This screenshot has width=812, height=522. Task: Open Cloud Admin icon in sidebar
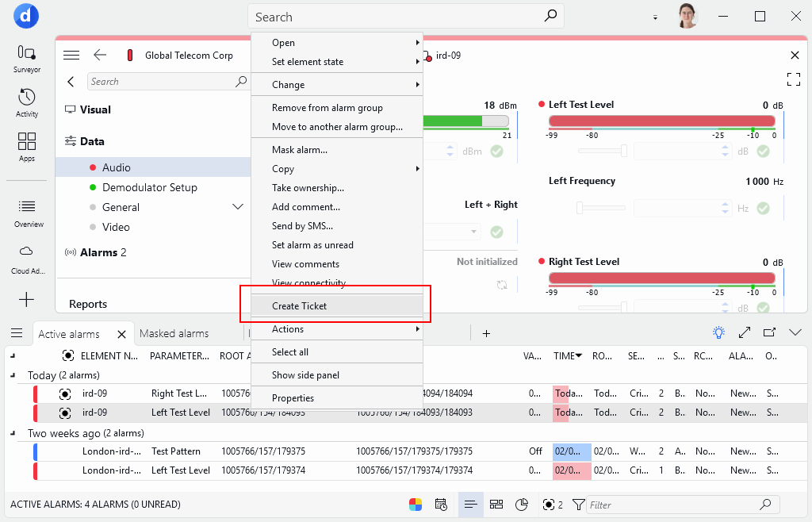click(28, 259)
